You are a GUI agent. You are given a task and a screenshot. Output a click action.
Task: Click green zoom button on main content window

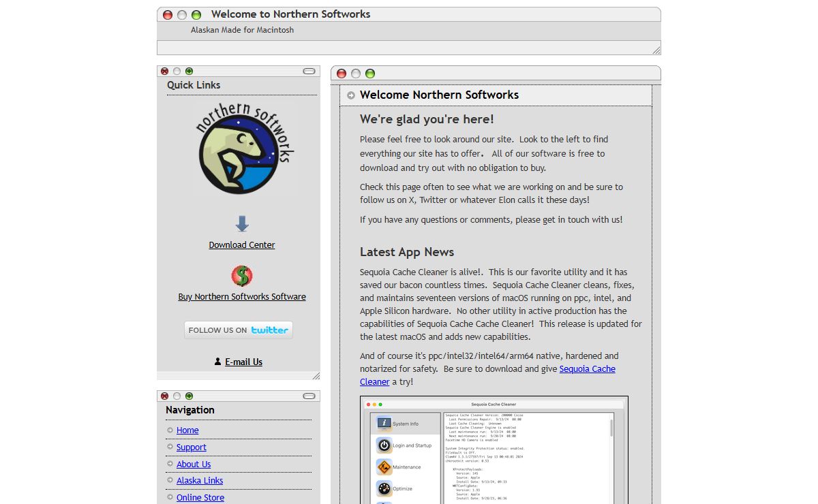[369, 74]
